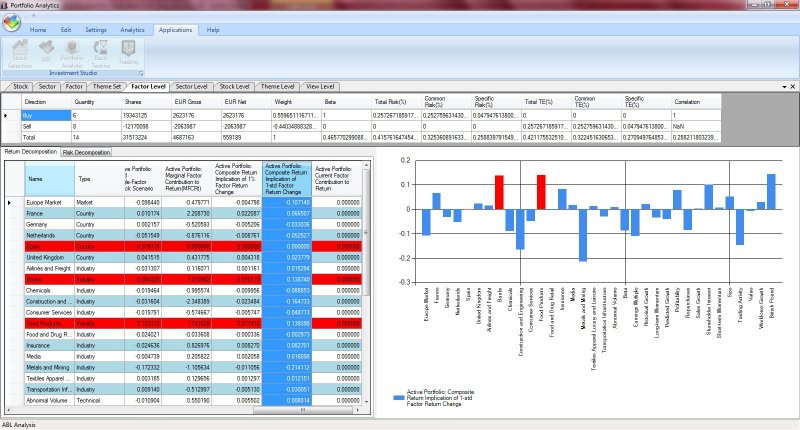800x430 pixels.
Task: Click the horizontal scrollbar left arrow in grid
Action: coord(9,410)
